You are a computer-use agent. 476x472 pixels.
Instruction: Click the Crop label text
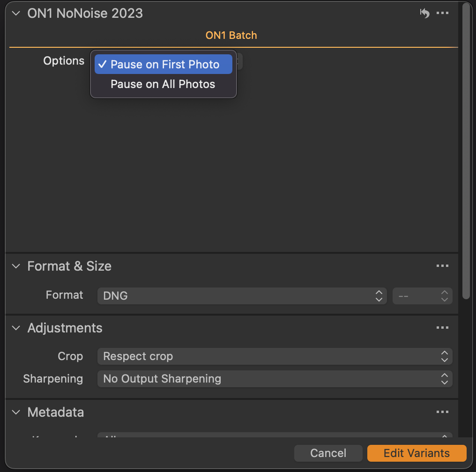point(70,356)
